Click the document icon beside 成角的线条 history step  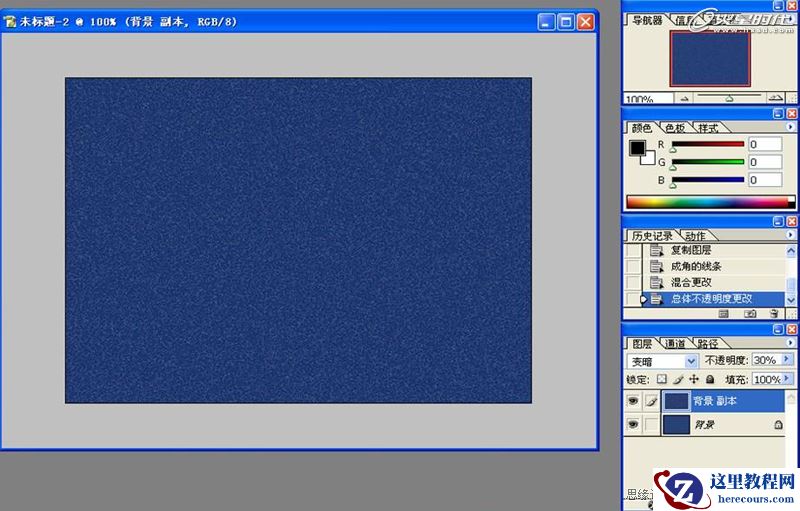656,266
